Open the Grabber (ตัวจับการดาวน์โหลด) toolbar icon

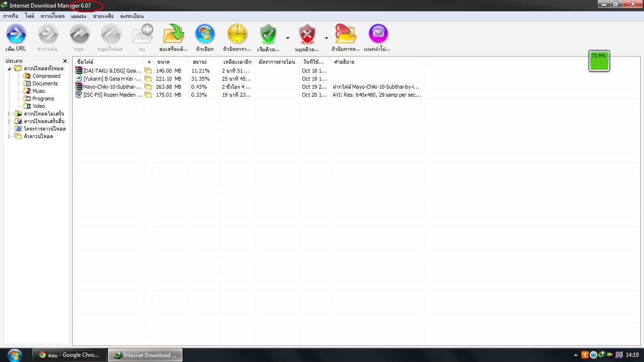tap(346, 34)
